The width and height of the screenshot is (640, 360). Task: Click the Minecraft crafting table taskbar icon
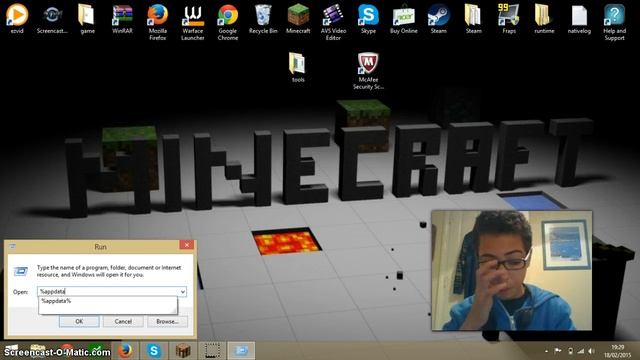(x=183, y=351)
